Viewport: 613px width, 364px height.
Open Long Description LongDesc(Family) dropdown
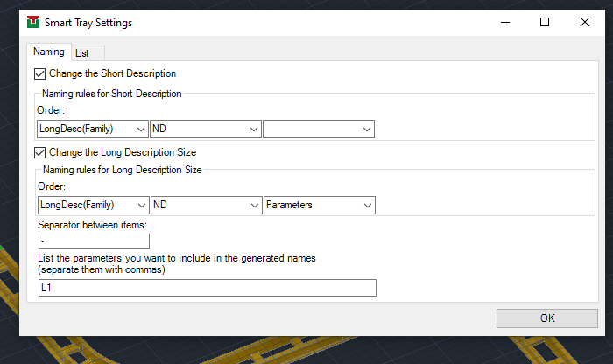click(94, 205)
